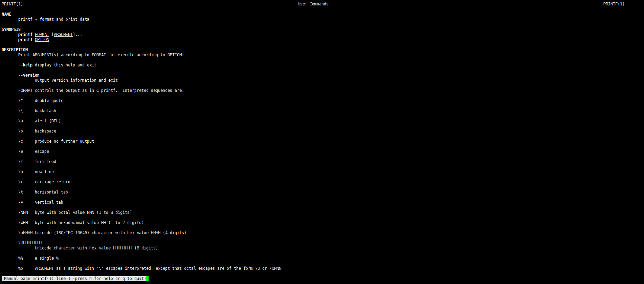Click 'ARGUMENT as a string' description line
The image size is (644, 284).
[x=158, y=268]
